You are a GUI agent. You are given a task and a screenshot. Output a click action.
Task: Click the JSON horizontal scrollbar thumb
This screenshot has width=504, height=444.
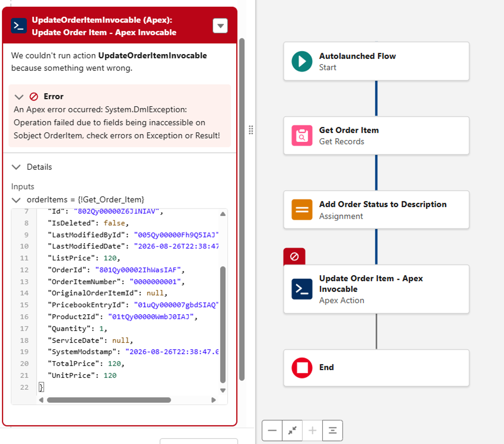[x=109, y=400]
